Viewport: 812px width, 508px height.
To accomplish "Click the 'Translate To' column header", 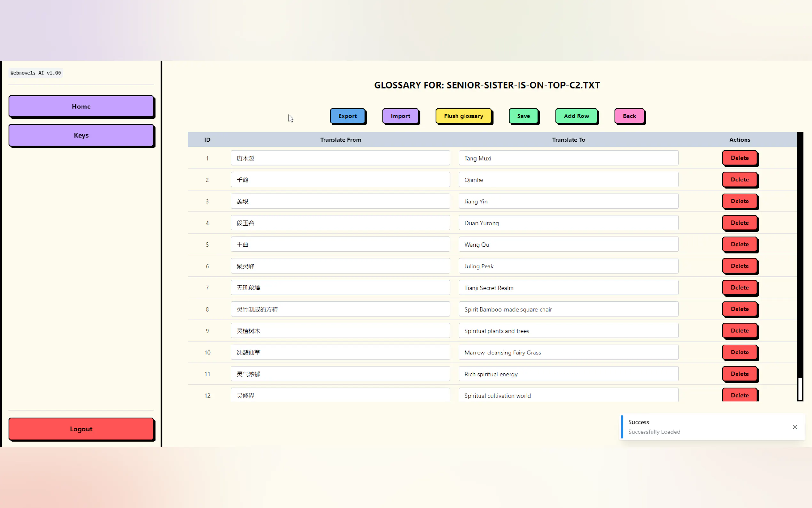I will pos(568,140).
